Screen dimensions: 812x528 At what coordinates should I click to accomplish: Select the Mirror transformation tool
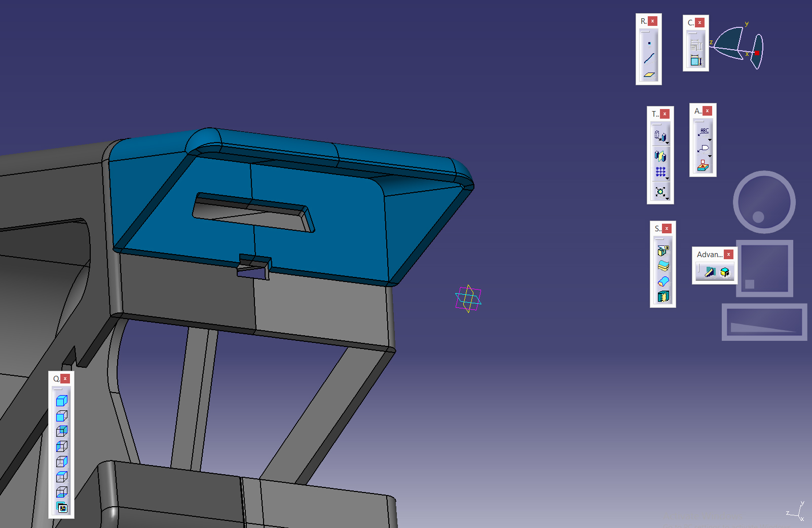pos(660,156)
